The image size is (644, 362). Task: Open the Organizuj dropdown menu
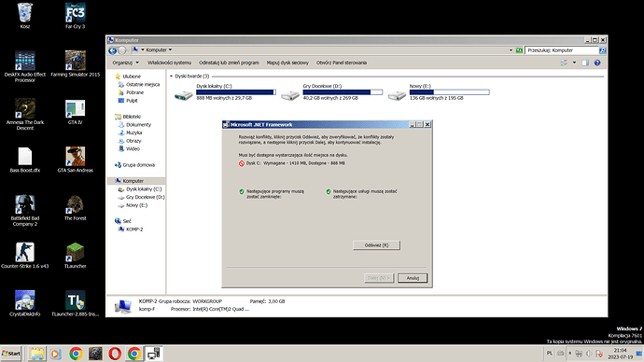(126, 63)
